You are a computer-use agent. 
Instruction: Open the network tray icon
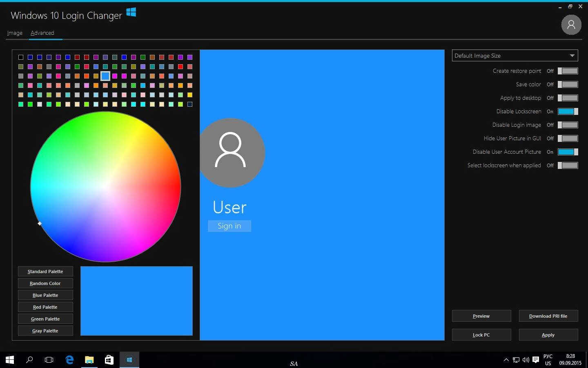click(516, 360)
